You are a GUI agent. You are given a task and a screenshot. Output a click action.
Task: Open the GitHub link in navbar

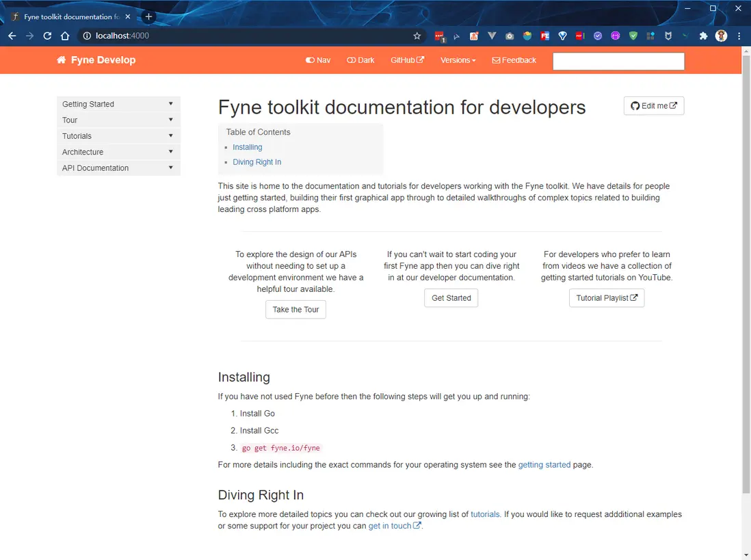[x=407, y=60]
